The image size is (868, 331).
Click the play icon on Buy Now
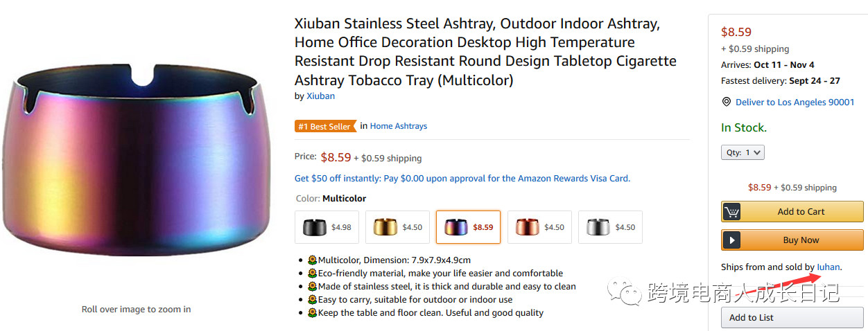point(731,240)
